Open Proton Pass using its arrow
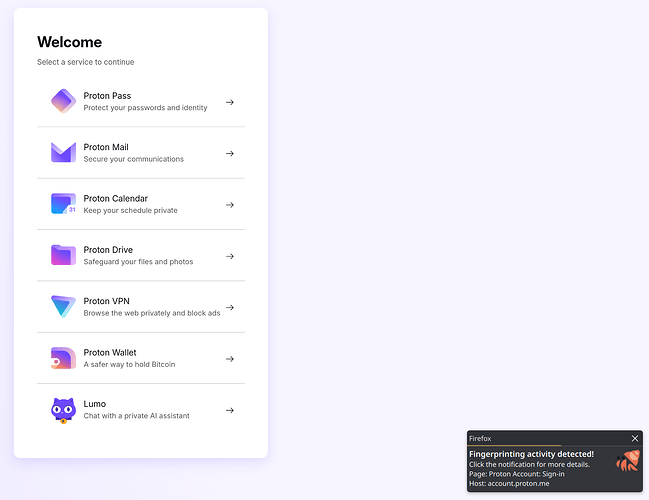Image resolution: width=649 pixels, height=500 pixels. point(230,102)
